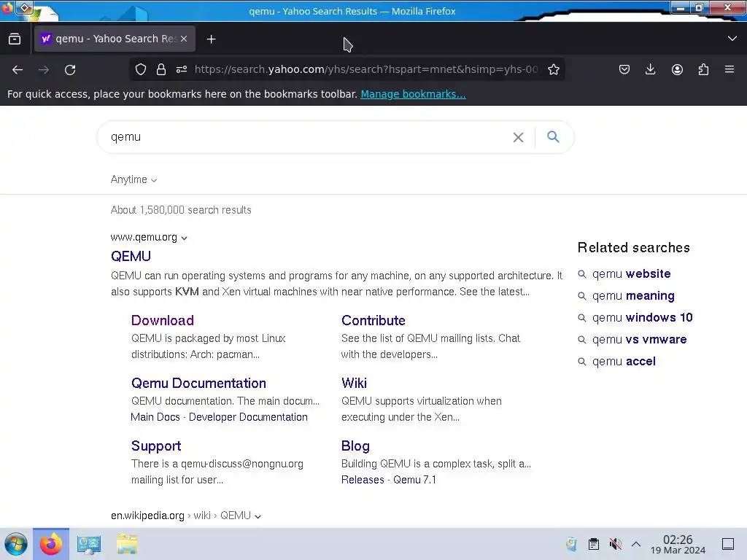Expand the list all tabs chevron

coord(732,39)
